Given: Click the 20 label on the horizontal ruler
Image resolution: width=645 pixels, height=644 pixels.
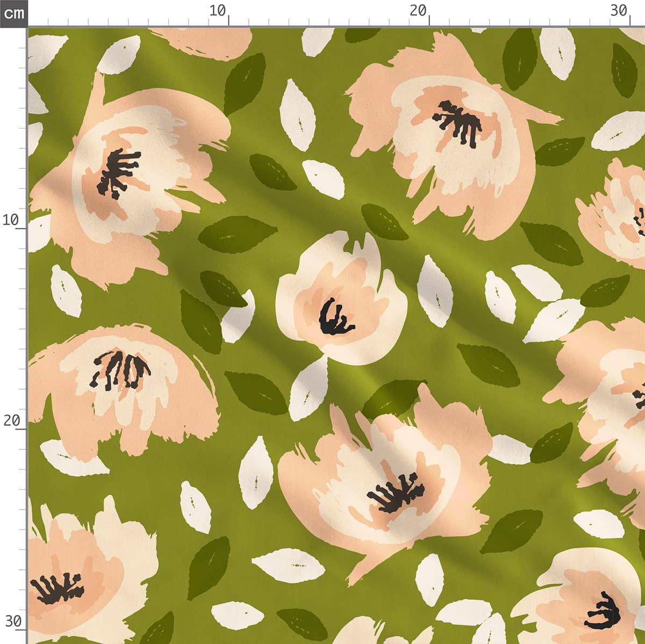Looking at the screenshot, I should (418, 11).
